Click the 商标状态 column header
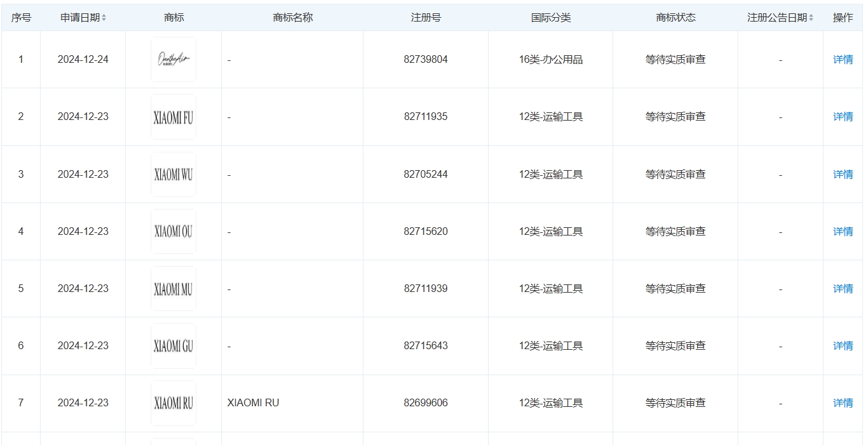Image resolution: width=868 pixels, height=445 pixels. pos(675,18)
